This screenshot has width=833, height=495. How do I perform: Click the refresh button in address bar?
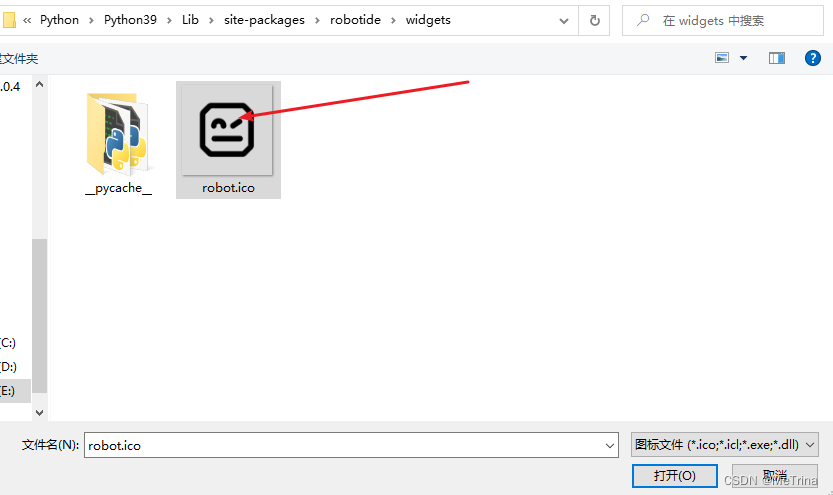(594, 21)
